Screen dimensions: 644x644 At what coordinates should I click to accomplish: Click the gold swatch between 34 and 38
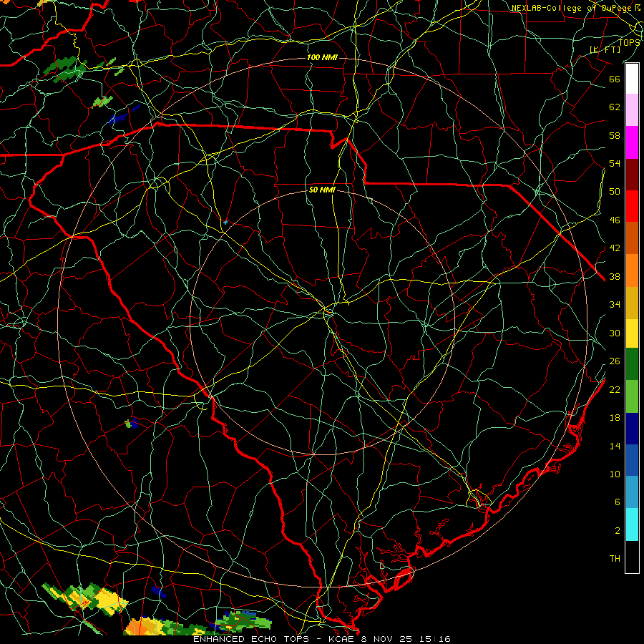tap(632, 303)
